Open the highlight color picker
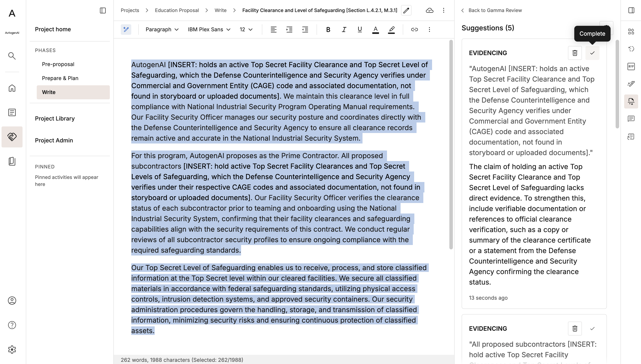The height and width of the screenshot is (364, 641). (392, 30)
